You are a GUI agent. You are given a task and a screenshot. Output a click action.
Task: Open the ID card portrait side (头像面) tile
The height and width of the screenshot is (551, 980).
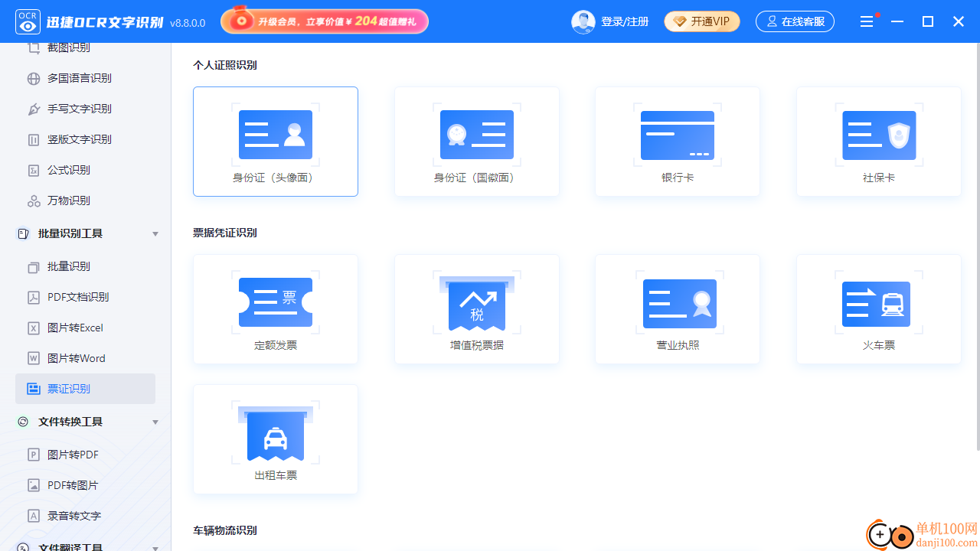pyautogui.click(x=276, y=142)
